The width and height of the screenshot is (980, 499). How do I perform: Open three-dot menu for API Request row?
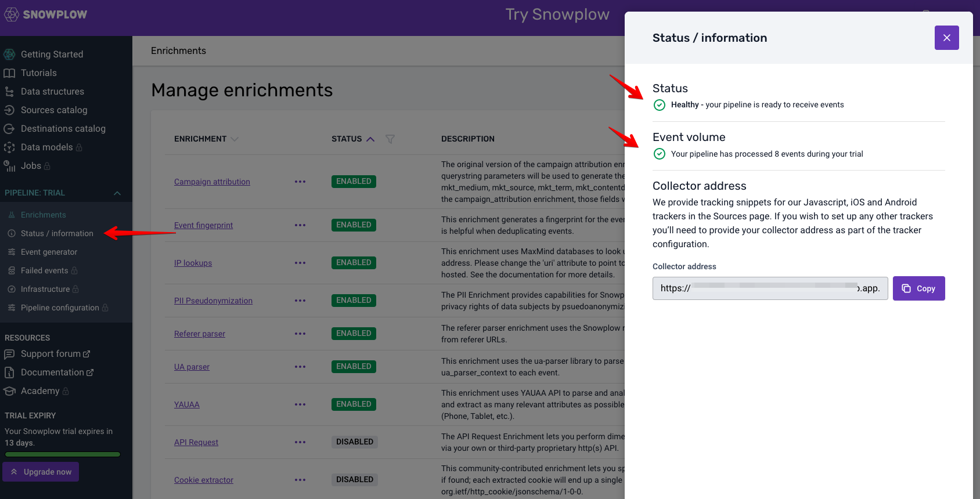pyautogui.click(x=300, y=442)
